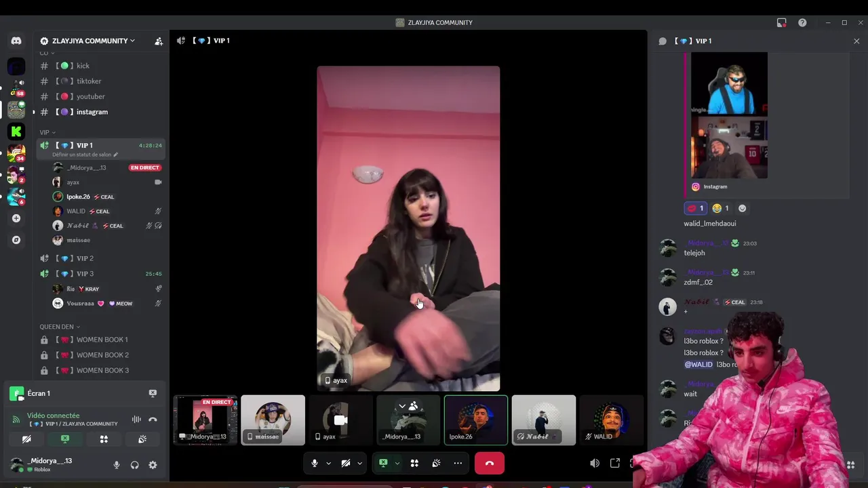Hide participants via icon on _Midorya__.13 tile
Image resolution: width=868 pixels, height=488 pixels.
(x=414, y=406)
